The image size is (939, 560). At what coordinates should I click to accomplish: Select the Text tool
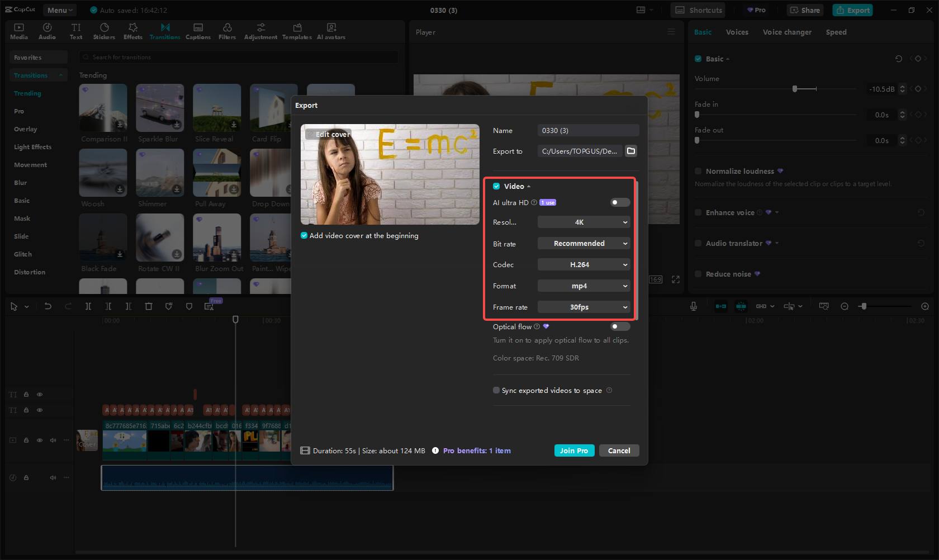(x=75, y=31)
